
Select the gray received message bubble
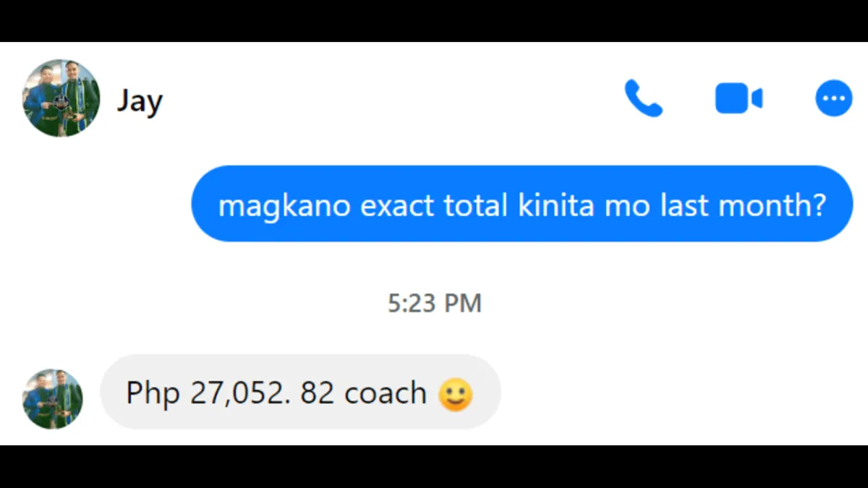click(x=300, y=392)
